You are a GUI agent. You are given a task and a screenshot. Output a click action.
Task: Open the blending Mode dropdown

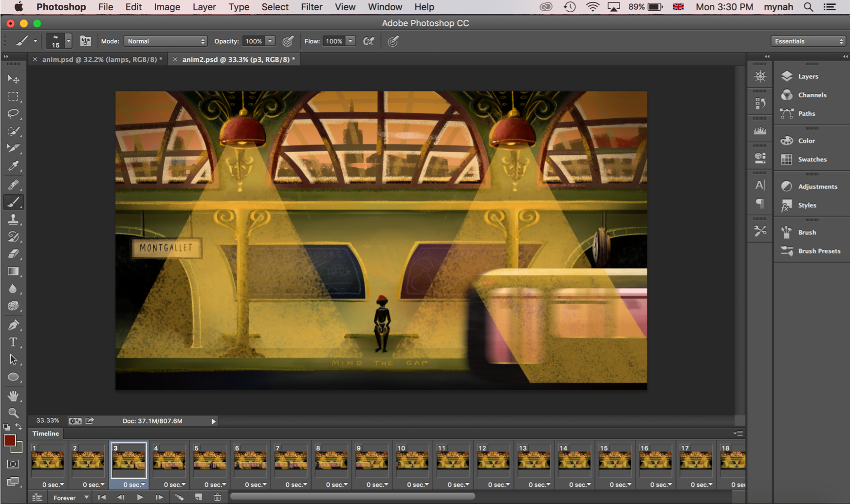pos(166,41)
